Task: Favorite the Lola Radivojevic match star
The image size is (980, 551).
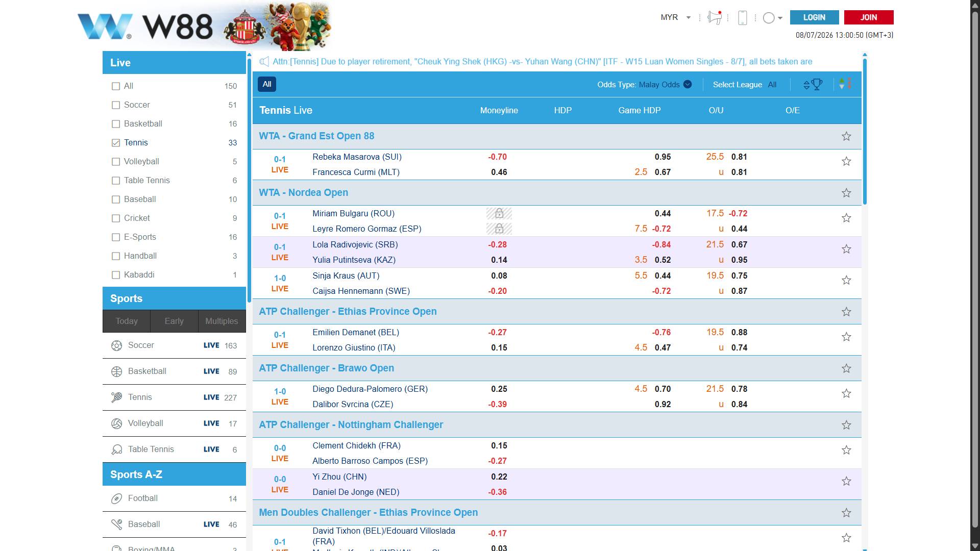Action: coord(846,249)
